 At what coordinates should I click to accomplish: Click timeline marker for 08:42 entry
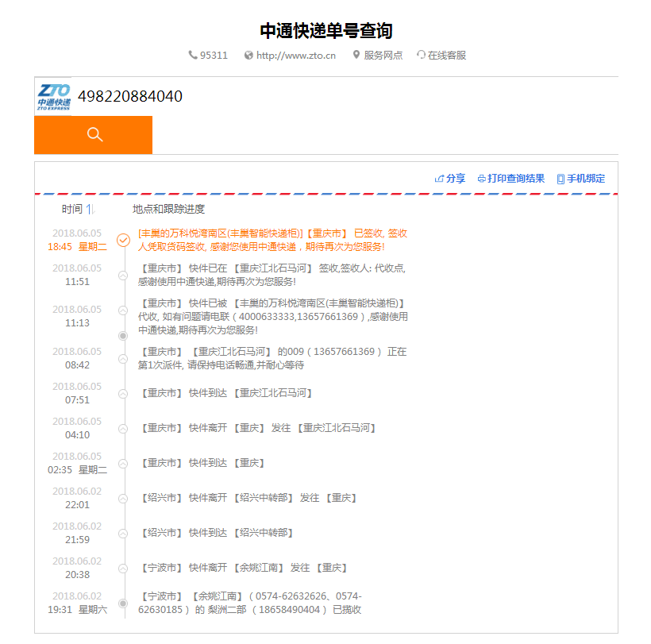[x=123, y=359]
